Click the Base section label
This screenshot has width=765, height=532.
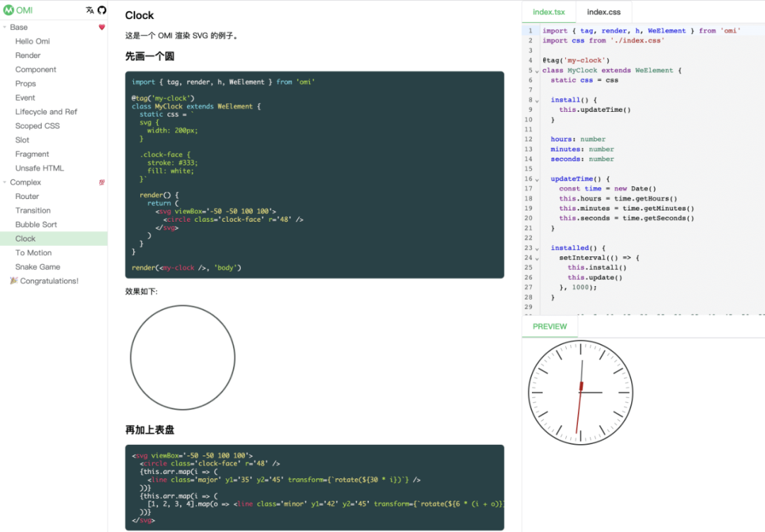point(18,28)
